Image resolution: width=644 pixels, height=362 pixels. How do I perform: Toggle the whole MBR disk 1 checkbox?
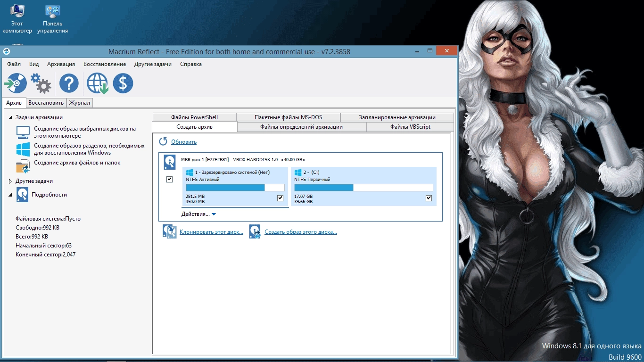click(x=170, y=179)
